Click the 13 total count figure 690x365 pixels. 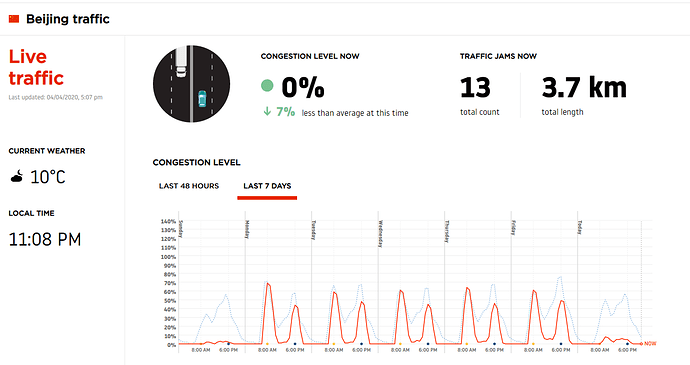(x=475, y=88)
